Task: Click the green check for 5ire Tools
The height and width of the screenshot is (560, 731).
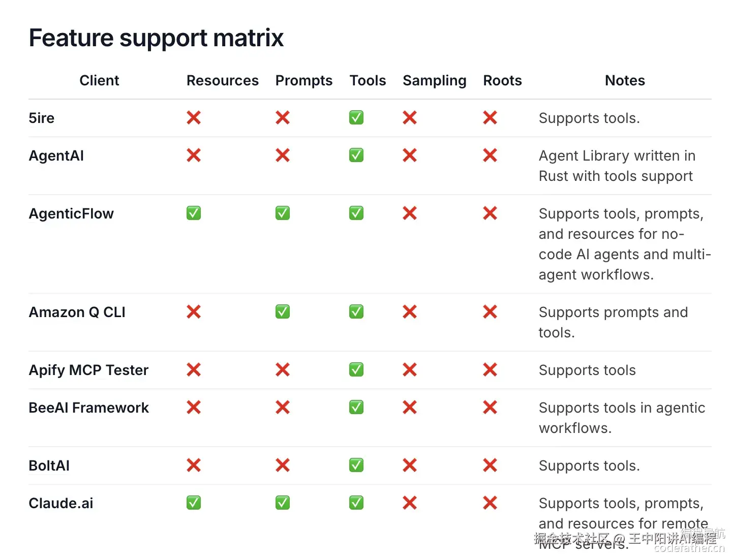Action: coord(356,118)
